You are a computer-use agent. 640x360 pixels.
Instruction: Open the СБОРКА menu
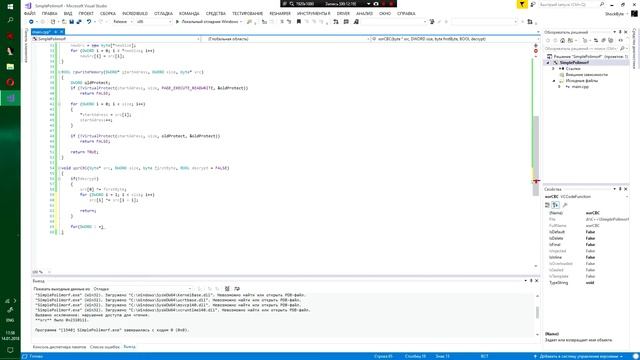tap(108, 13)
